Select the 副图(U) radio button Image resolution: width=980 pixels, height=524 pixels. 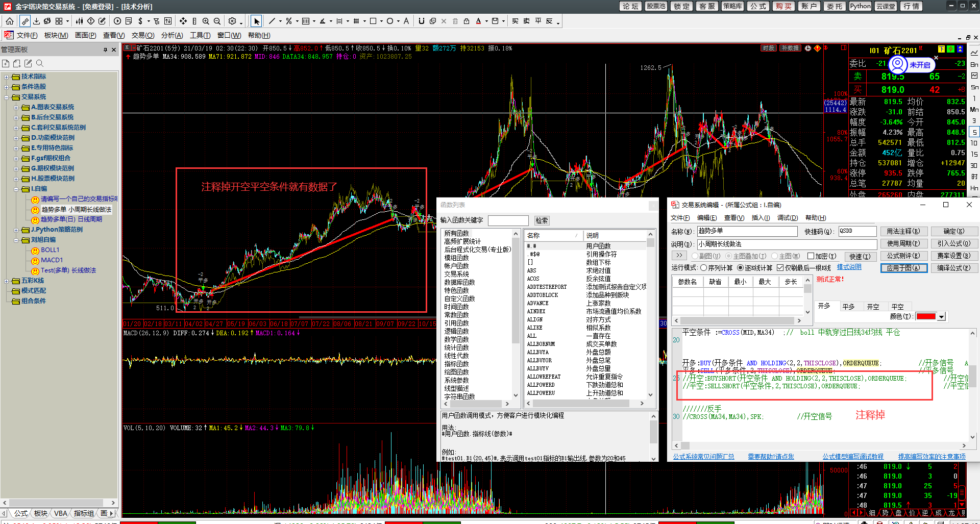click(695, 256)
